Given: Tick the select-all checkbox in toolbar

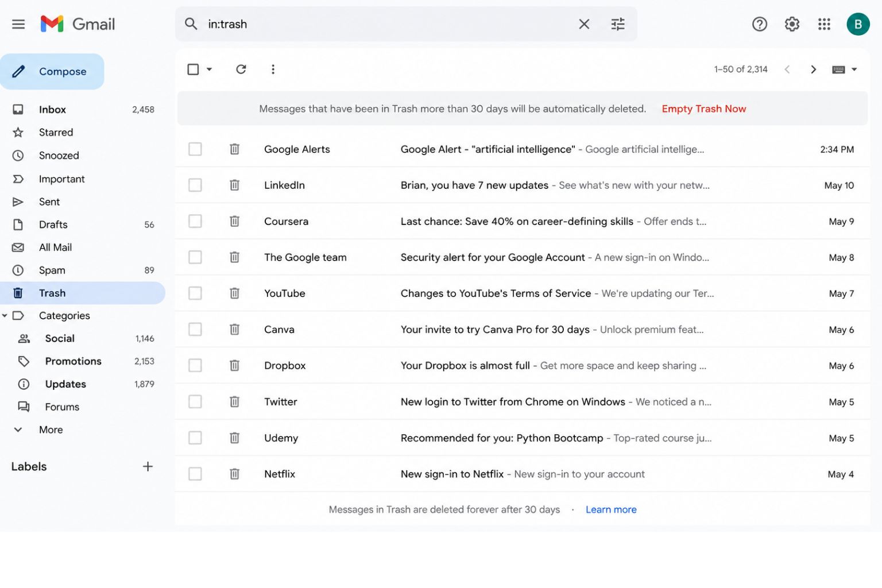Looking at the screenshot, I should (x=193, y=69).
